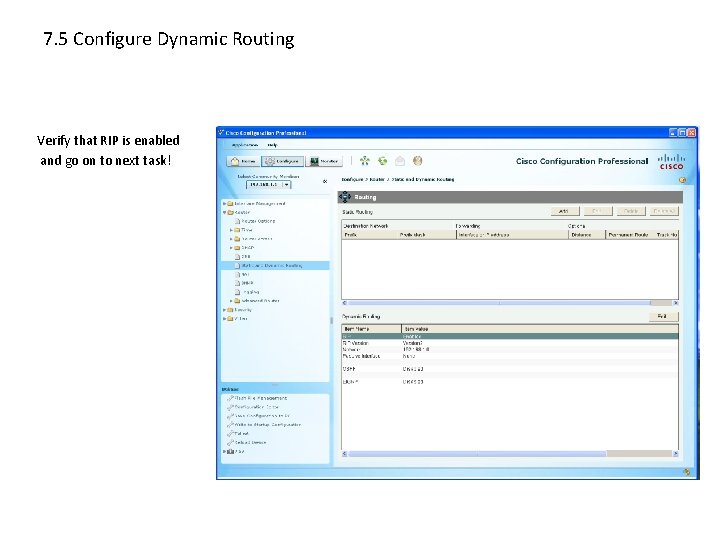Select Router Options in the tree

coord(258,221)
